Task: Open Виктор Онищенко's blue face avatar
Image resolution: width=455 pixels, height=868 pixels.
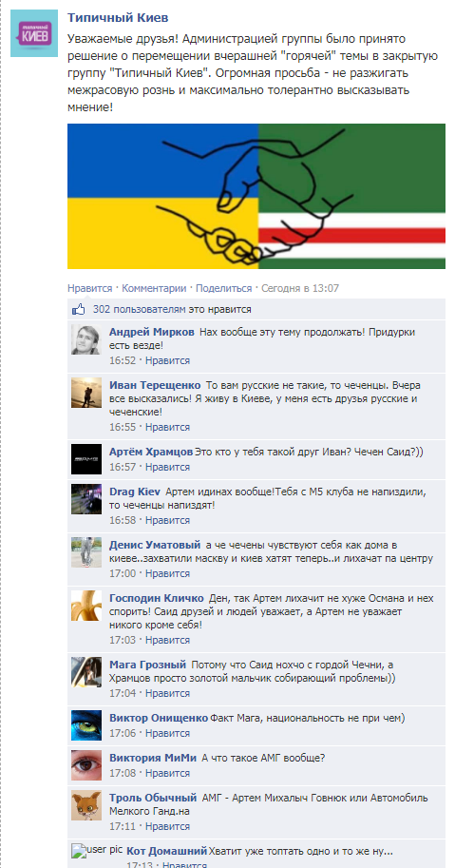Action: 86,725
